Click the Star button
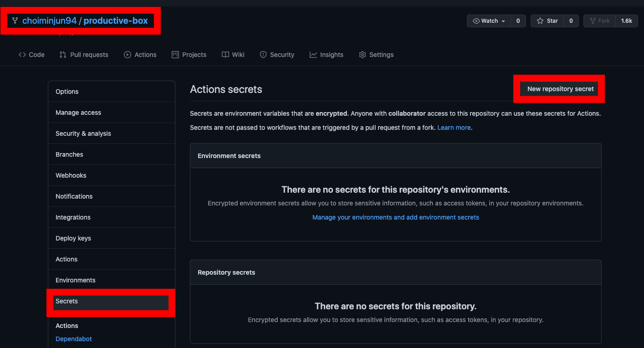The height and width of the screenshot is (348, 644). click(x=547, y=21)
